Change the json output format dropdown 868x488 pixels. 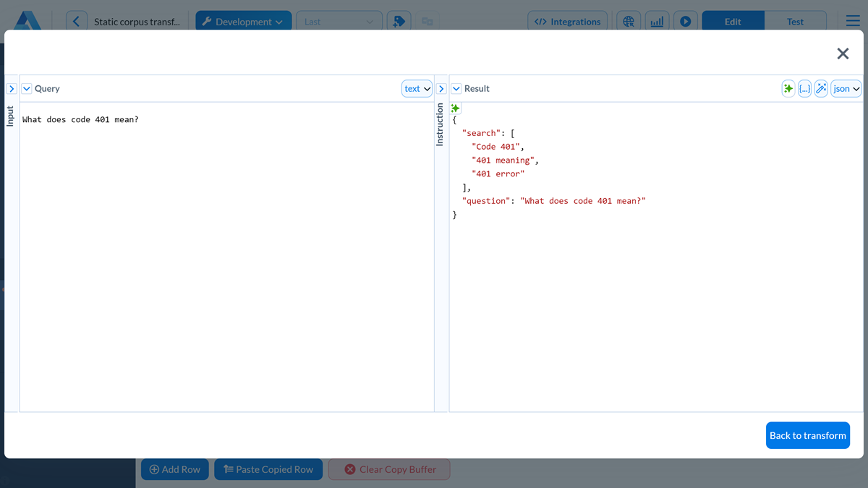coord(845,88)
